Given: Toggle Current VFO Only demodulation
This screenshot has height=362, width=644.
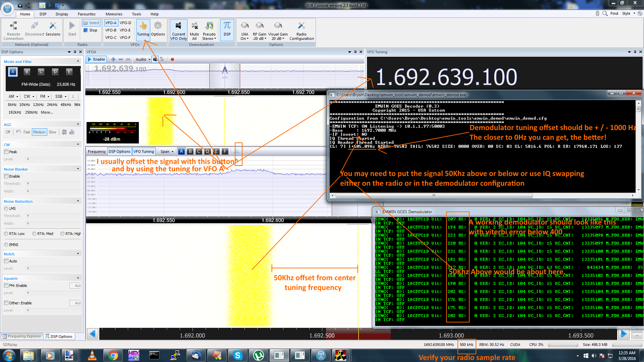Looking at the screenshot, I should [x=178, y=31].
